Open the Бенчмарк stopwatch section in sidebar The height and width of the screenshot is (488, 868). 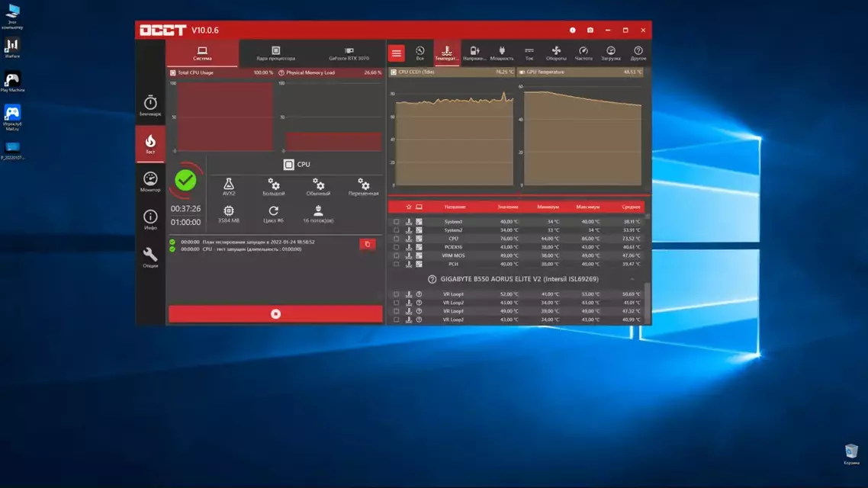(150, 106)
